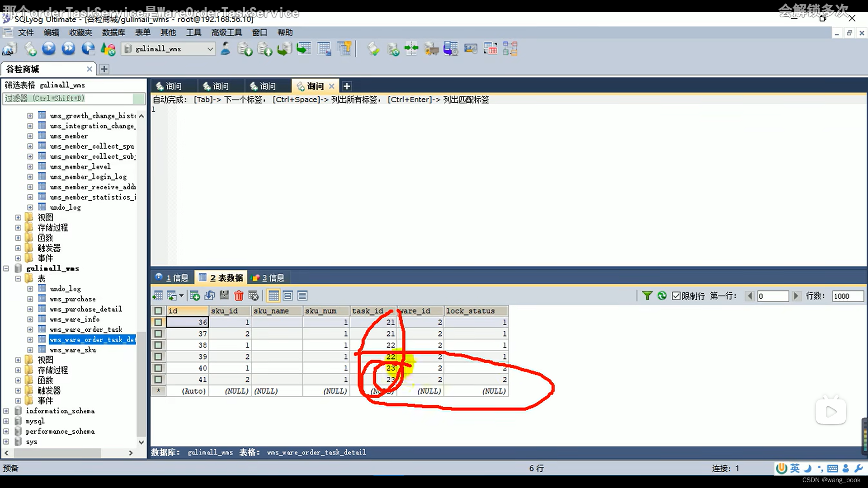Viewport: 868px width, 488px height.
Task: Click the import database down-arrow icon
Action: tap(245, 49)
